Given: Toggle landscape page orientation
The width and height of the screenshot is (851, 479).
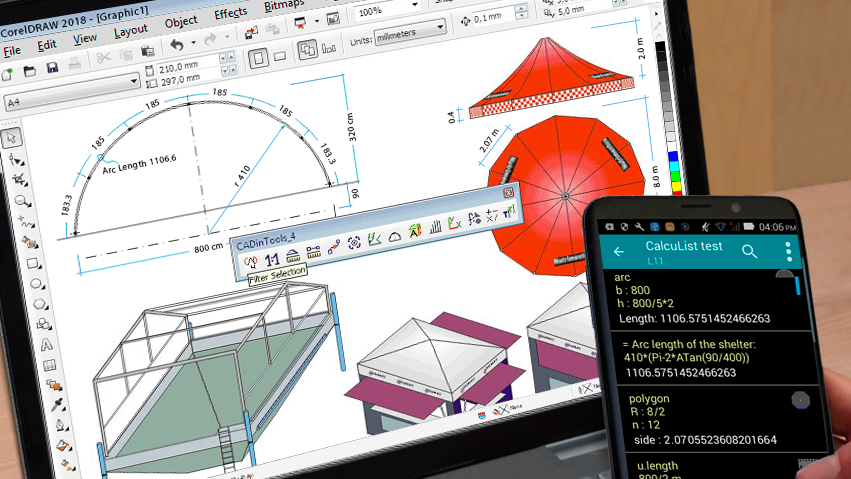Looking at the screenshot, I should click(x=280, y=56).
